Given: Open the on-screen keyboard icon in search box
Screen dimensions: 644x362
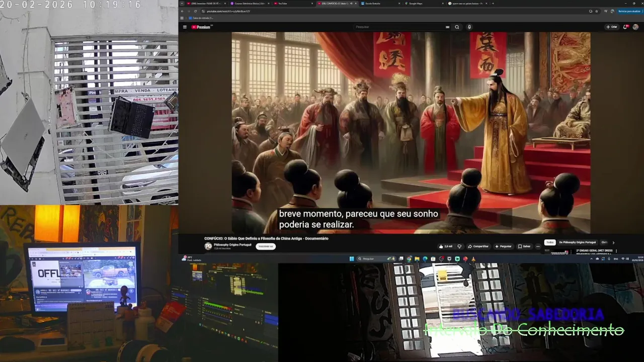Looking at the screenshot, I should coord(447,27).
